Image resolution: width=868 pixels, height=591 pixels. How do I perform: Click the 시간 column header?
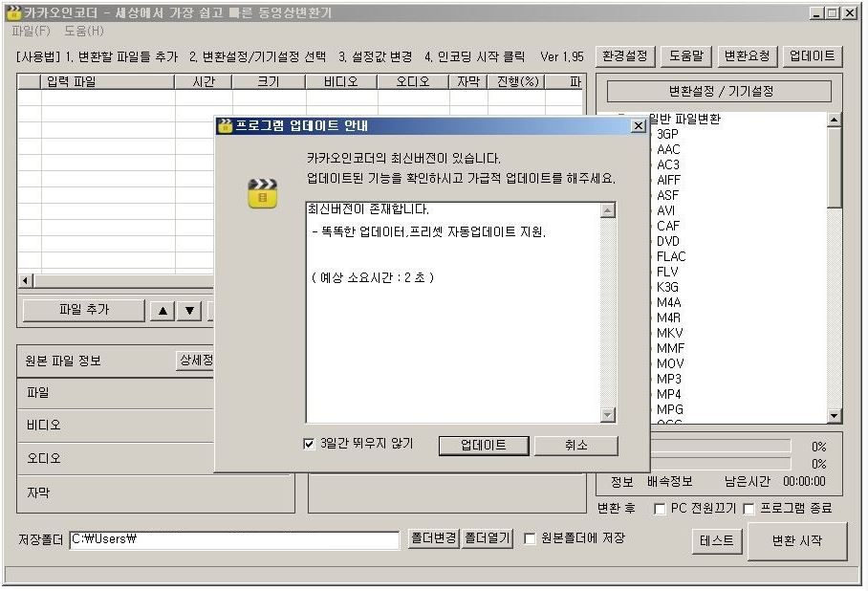point(204,82)
